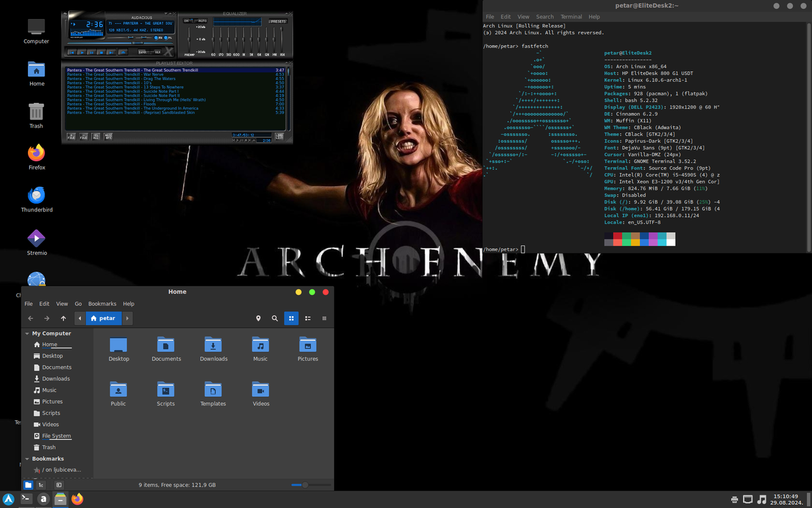The height and width of the screenshot is (508, 812).
Task: Click the right path arrow beside petar
Action: click(127, 318)
